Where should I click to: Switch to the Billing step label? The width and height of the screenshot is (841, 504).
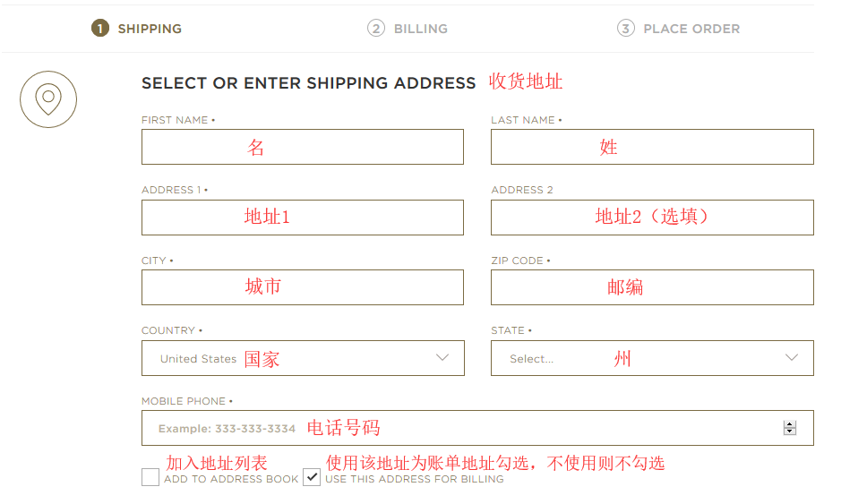click(420, 29)
